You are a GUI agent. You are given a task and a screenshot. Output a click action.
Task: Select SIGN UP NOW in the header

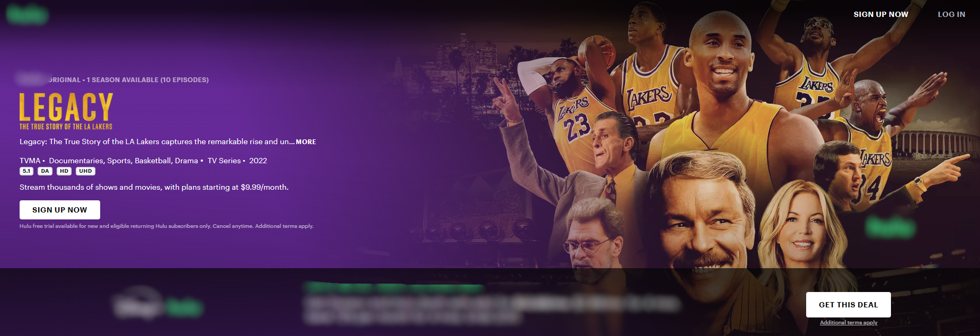881,14
